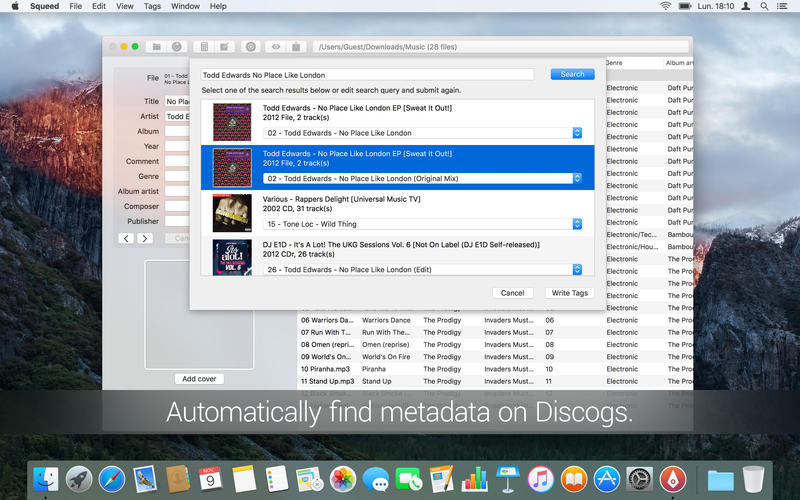This screenshot has height=500, width=800.
Task: Open the View menu
Action: pos(124,6)
